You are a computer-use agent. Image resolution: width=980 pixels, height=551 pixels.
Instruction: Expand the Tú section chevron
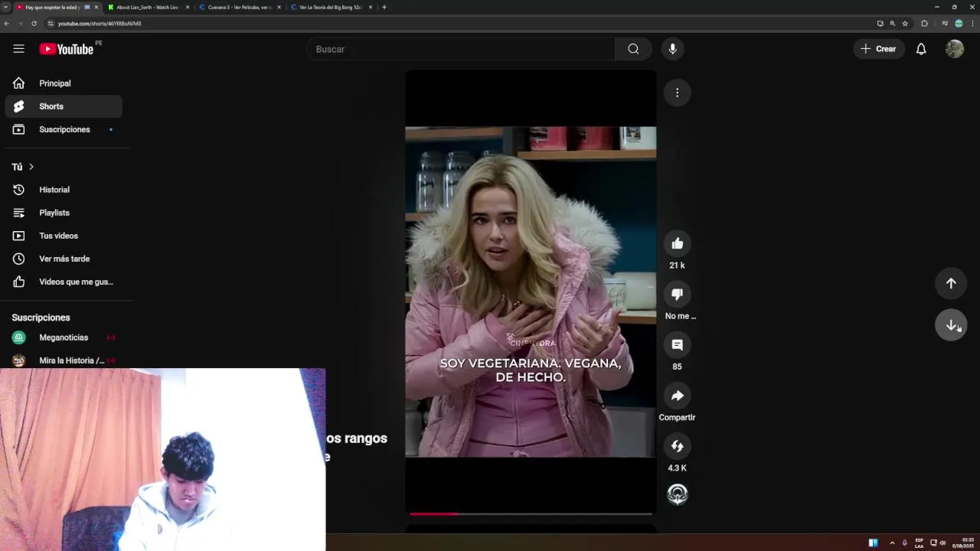pos(31,167)
